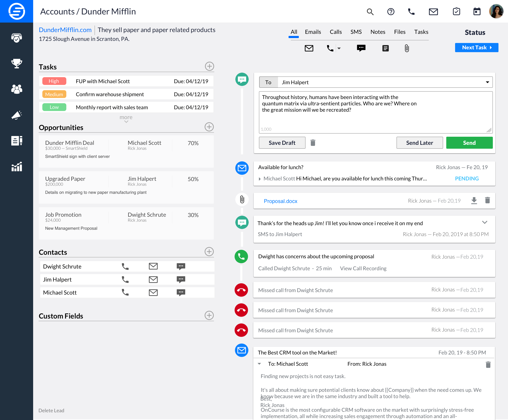Delete the draft using the trash icon

click(x=313, y=143)
